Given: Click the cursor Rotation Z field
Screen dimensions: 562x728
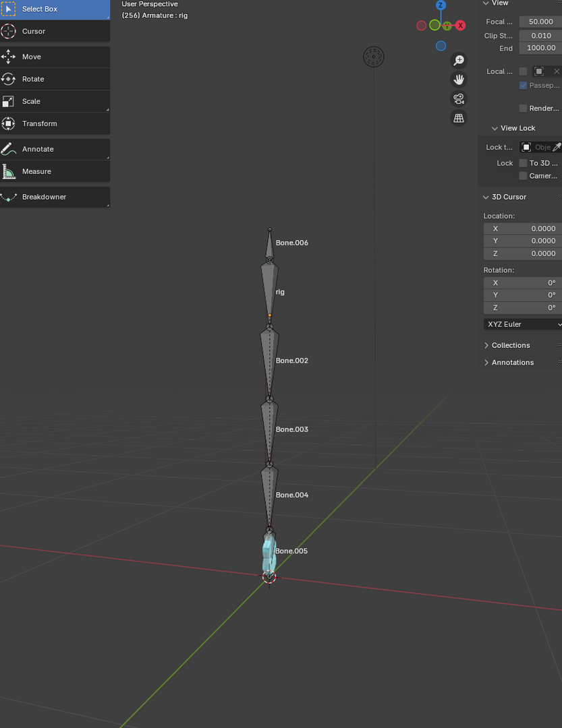Looking at the screenshot, I should (x=522, y=308).
